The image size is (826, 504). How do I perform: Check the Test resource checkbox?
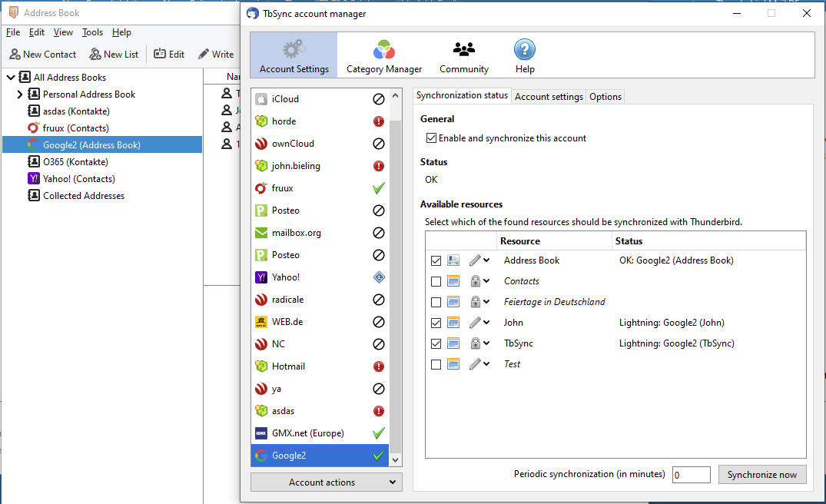(x=436, y=364)
